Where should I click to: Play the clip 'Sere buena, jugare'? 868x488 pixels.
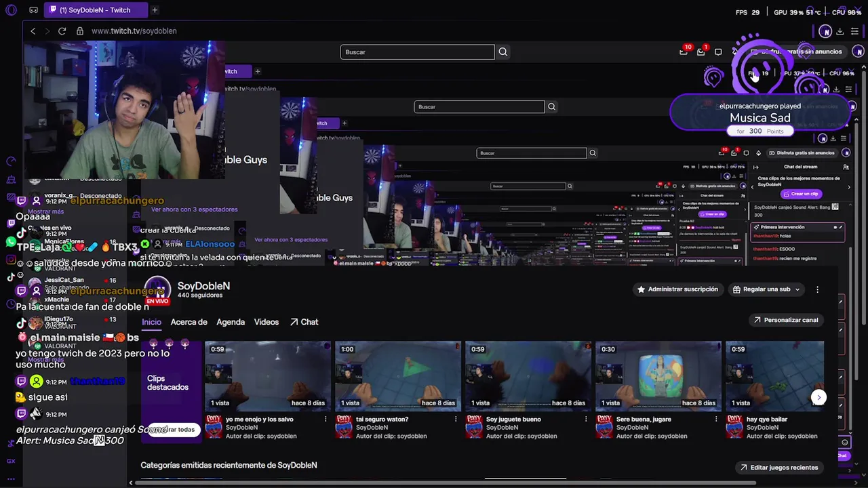658,375
